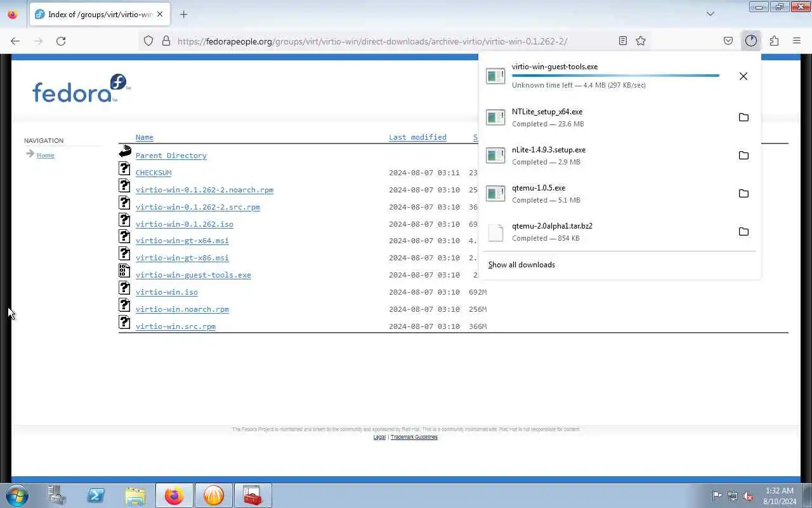The height and width of the screenshot is (508, 812).
Task: Click the virtio-win-guest-tools.exe link
Action: coord(193,275)
